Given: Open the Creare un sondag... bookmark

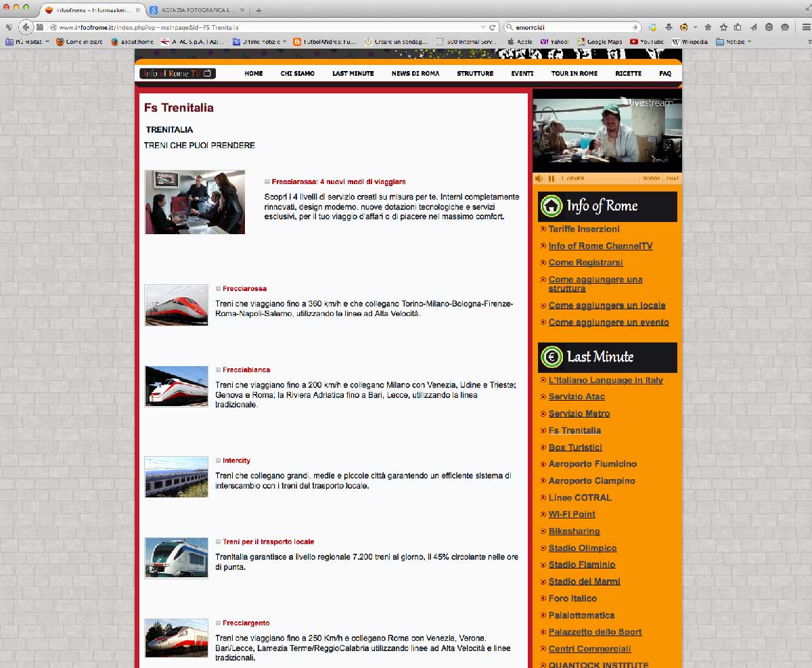Looking at the screenshot, I should point(396,42).
